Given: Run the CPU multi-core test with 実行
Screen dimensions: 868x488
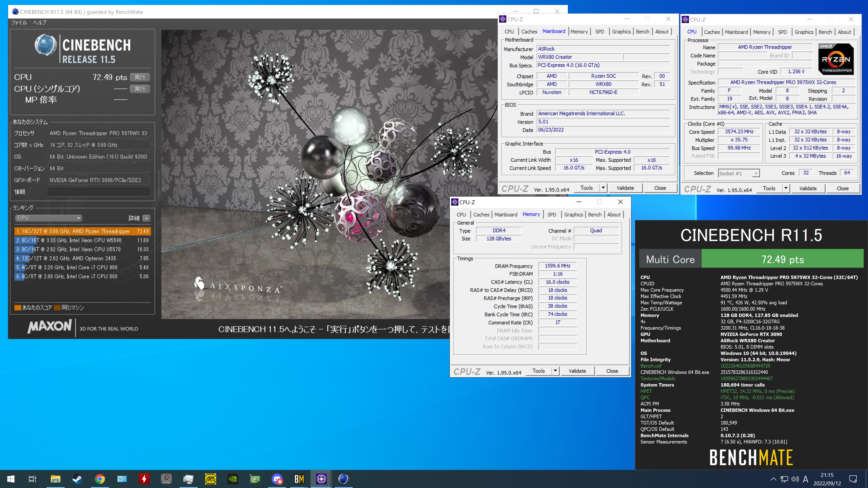Looking at the screenshot, I should click(140, 77).
